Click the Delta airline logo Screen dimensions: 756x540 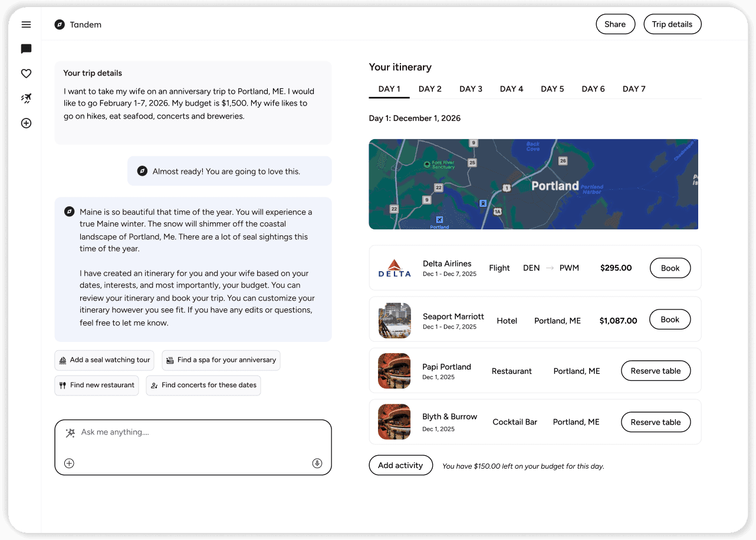(x=395, y=268)
